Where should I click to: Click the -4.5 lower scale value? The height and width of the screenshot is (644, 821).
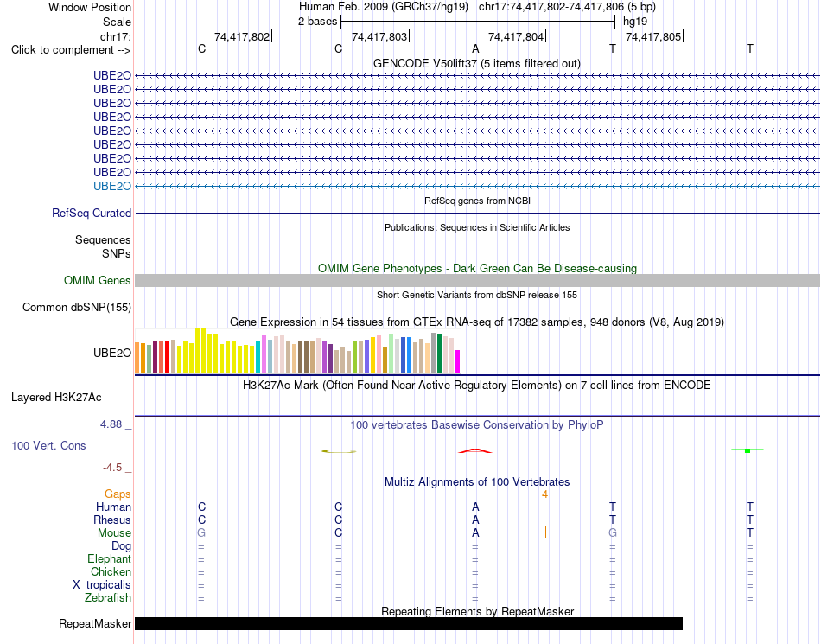point(112,467)
